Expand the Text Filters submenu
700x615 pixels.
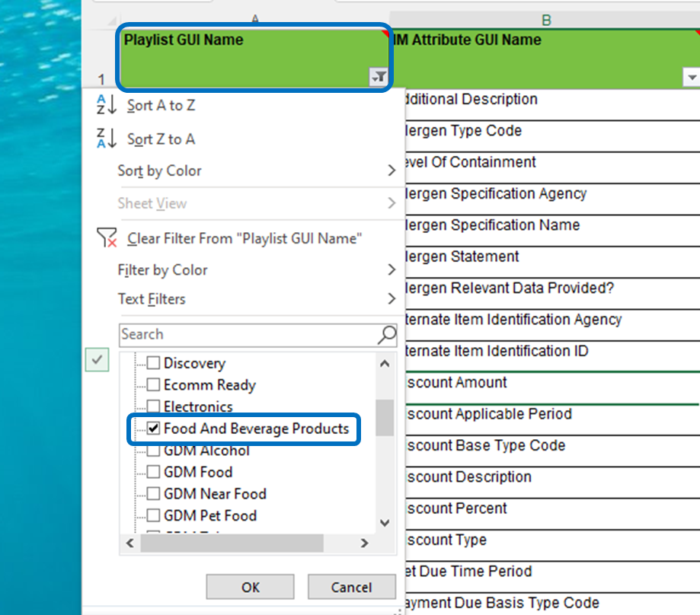click(391, 299)
